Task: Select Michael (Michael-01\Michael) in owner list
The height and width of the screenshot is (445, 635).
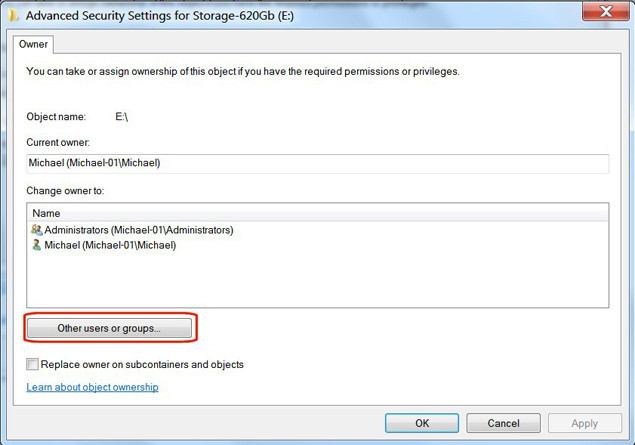Action: (110, 245)
